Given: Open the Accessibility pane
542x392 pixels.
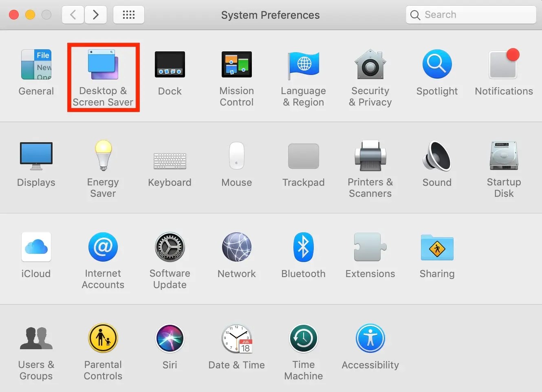Looking at the screenshot, I should [370, 339].
